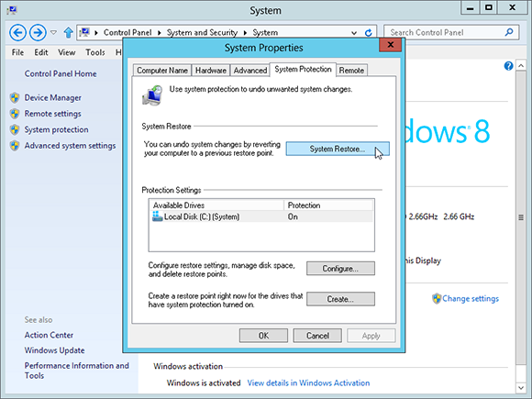This screenshot has height=399, width=532.
Task: Open the Remote settings link
Action: 52,114
